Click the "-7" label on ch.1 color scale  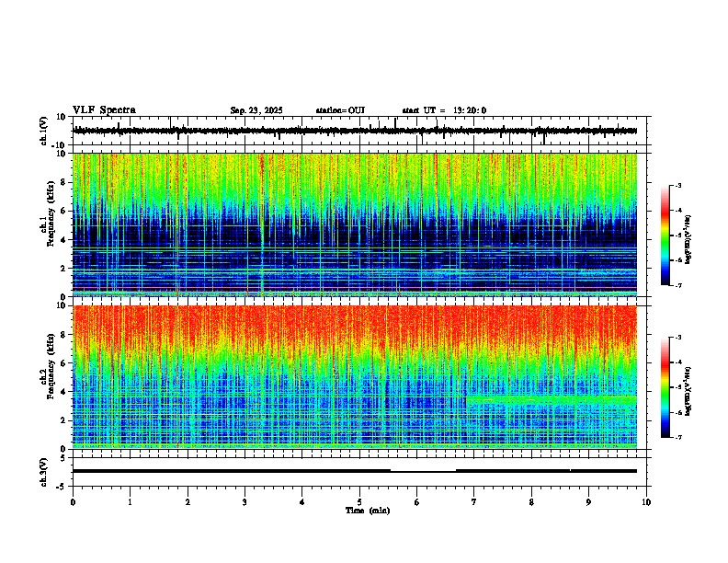(x=677, y=285)
